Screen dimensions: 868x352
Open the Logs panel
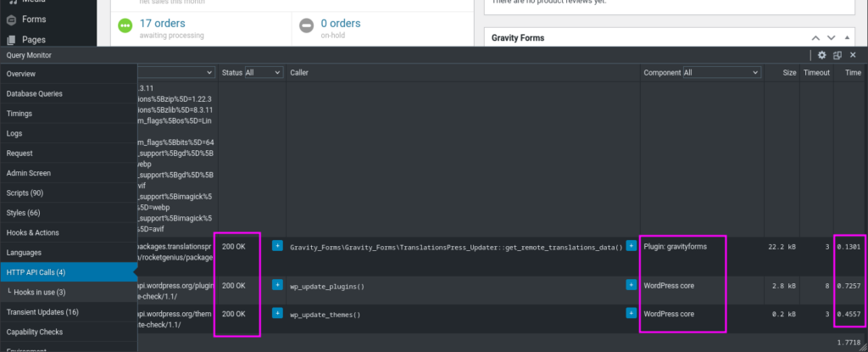(x=69, y=134)
